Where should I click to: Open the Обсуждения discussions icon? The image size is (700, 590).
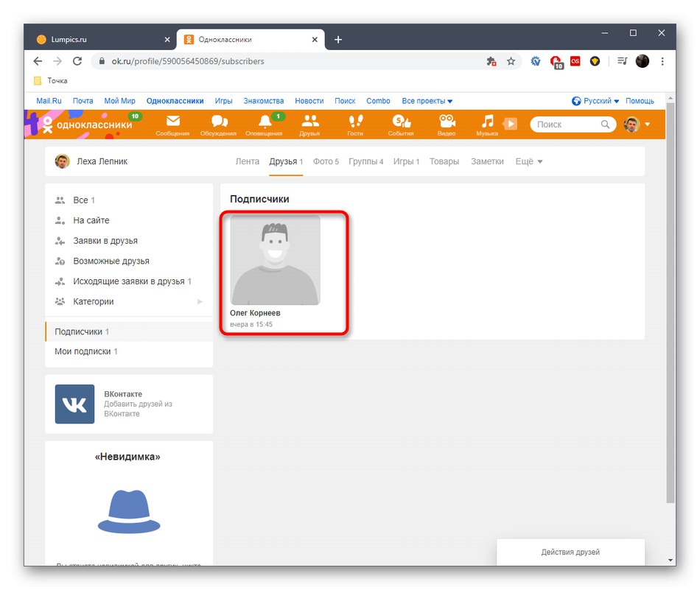click(x=218, y=125)
